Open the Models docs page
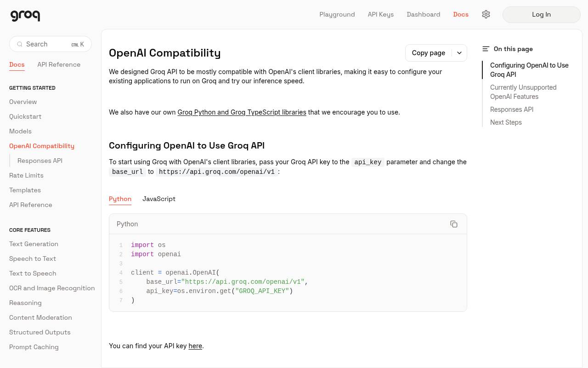This screenshot has width=588, height=368. (x=20, y=131)
